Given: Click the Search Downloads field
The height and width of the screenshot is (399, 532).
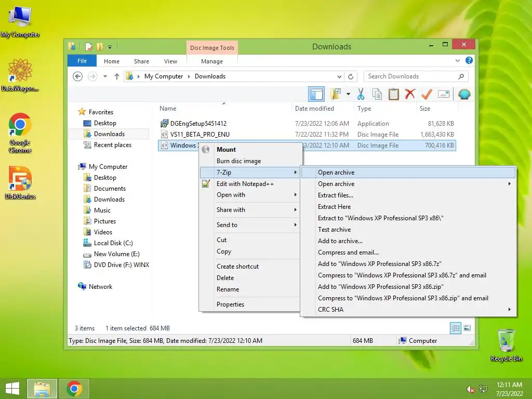Looking at the screenshot, I should (416, 76).
